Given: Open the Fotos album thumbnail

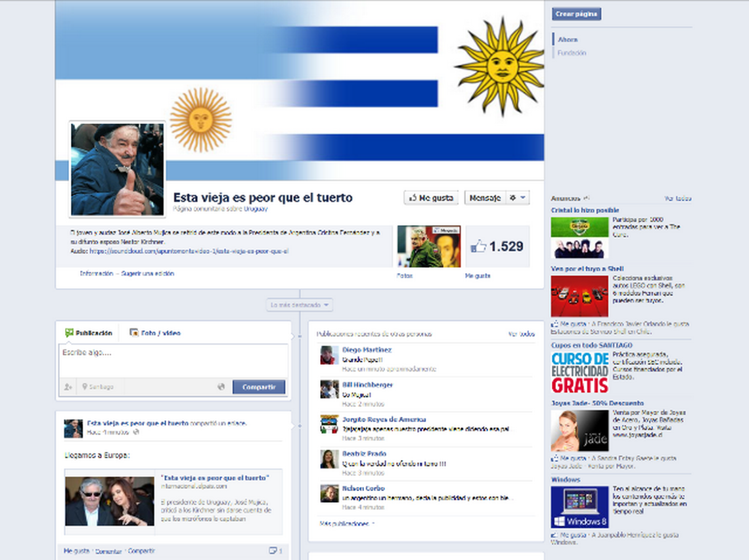Looking at the screenshot, I should [x=429, y=246].
